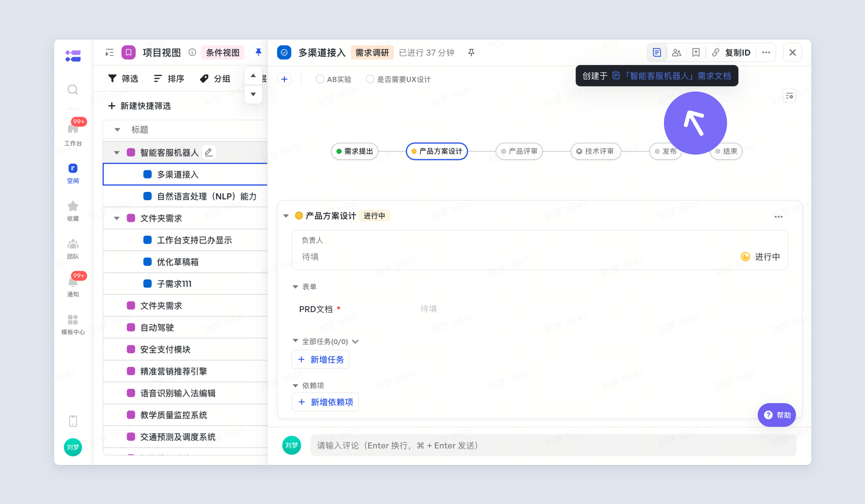Select the 技术评审 workflow node
The width and height of the screenshot is (865, 504).
pos(596,151)
